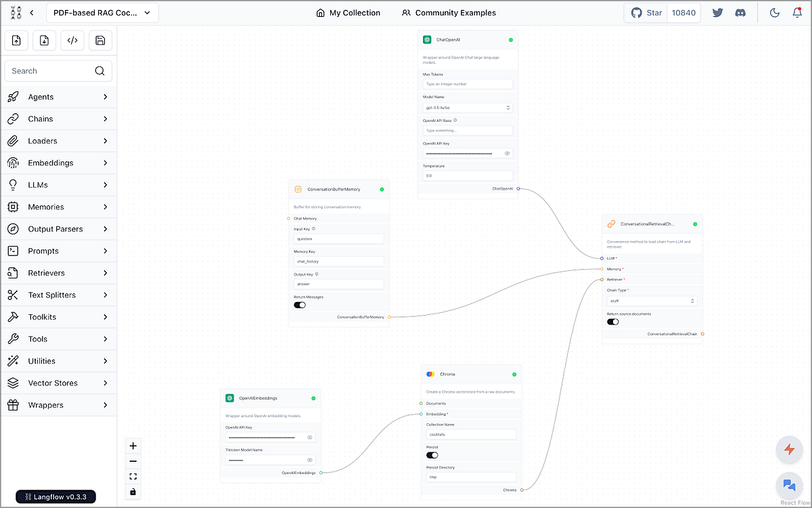Click the save flow icon
The height and width of the screenshot is (508, 812).
[100, 40]
